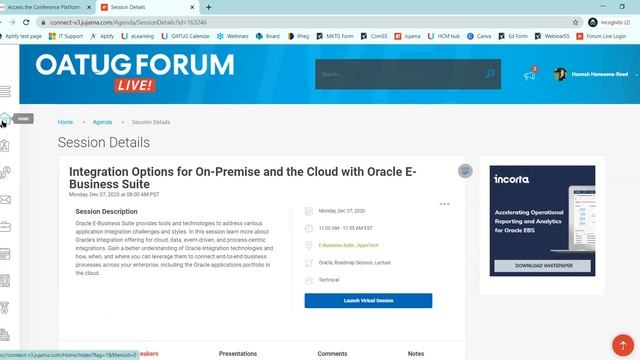The image size is (640, 360).
Task: Open the briefcase icon in sidebar
Action: click(5, 227)
